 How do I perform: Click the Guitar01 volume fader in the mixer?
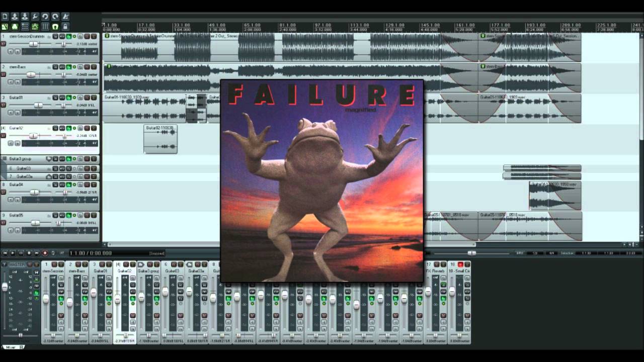coord(94,293)
